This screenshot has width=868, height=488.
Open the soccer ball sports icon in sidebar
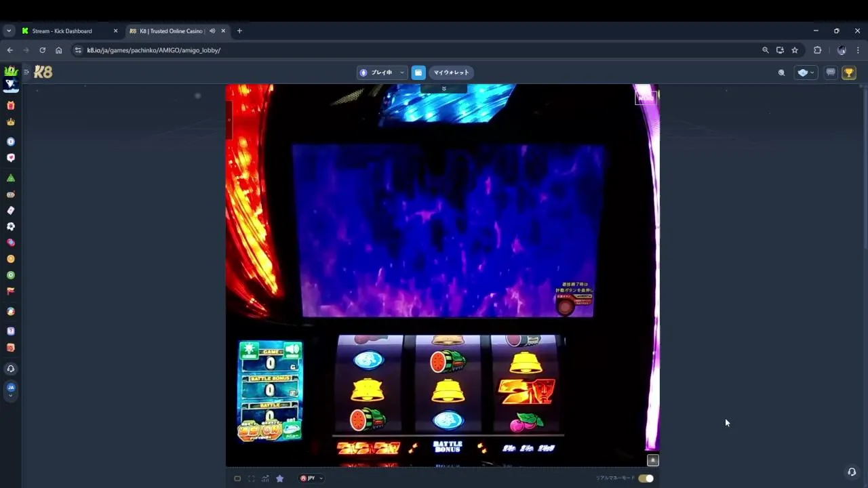click(11, 226)
